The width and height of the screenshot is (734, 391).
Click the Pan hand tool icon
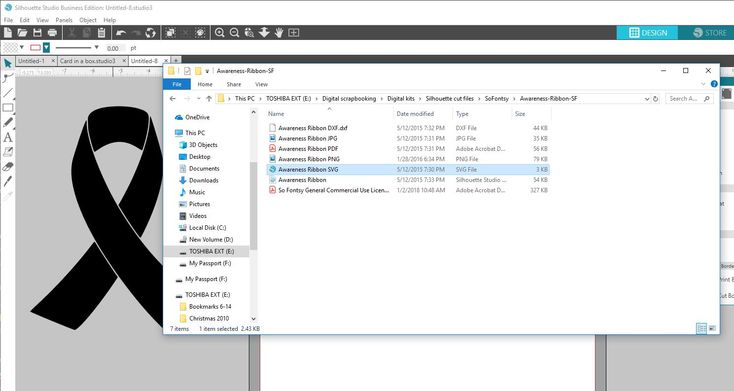click(279, 32)
